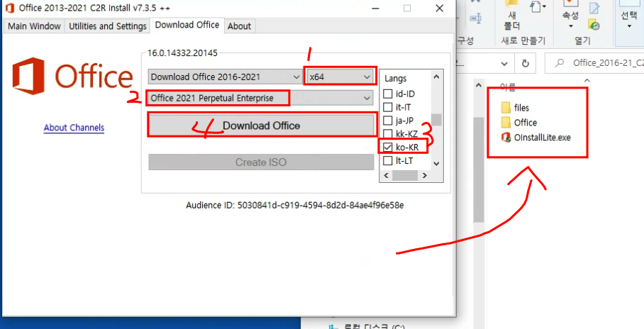Check the lt-LT language checkbox
This screenshot has height=329, width=644.
(x=387, y=160)
